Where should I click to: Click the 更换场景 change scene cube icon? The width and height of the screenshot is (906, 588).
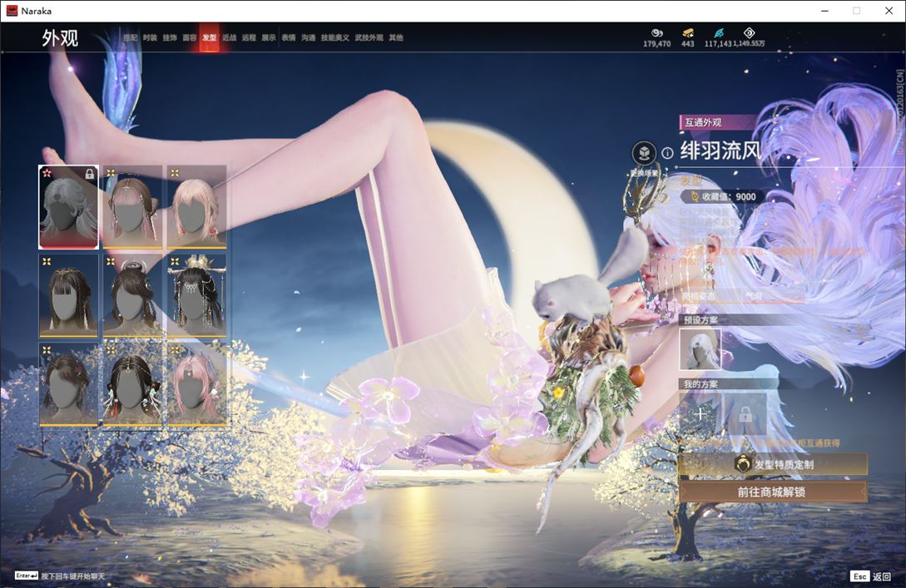(644, 154)
